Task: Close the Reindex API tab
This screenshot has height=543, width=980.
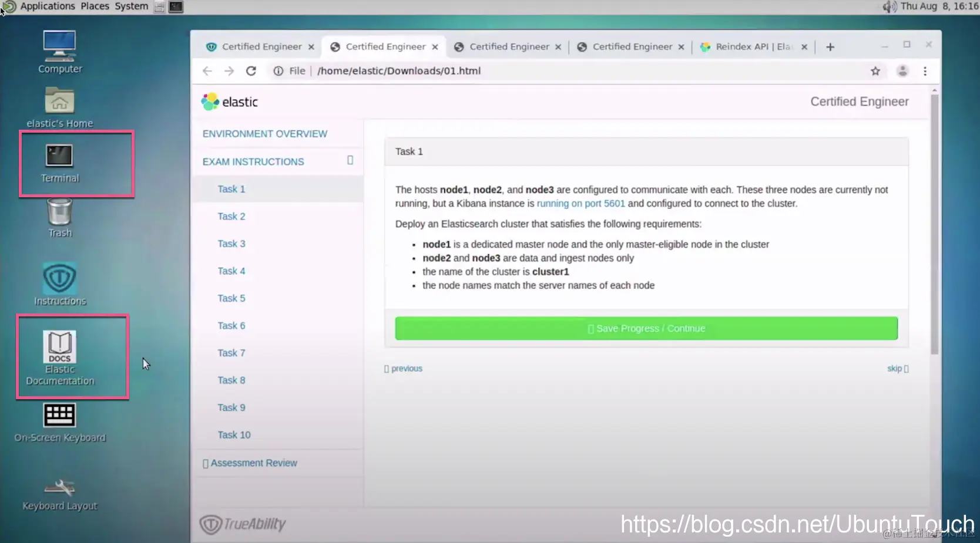Action: click(804, 47)
